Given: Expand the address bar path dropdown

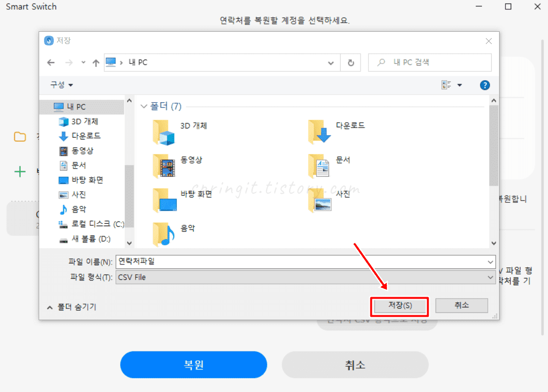Looking at the screenshot, I should [x=331, y=63].
